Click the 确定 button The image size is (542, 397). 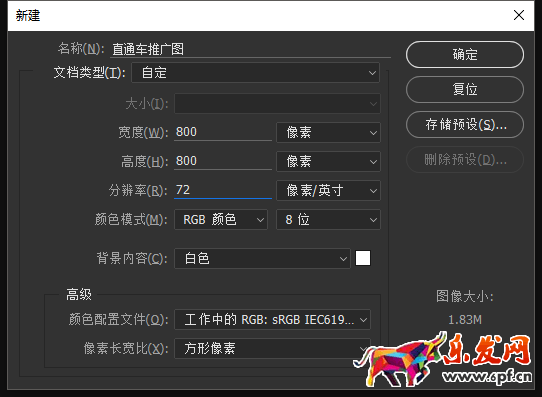(465, 55)
